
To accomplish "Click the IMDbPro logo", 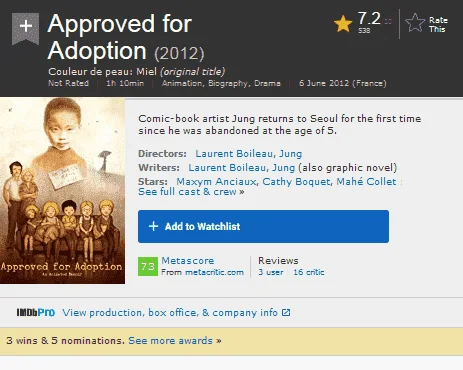I will pos(36,313).
